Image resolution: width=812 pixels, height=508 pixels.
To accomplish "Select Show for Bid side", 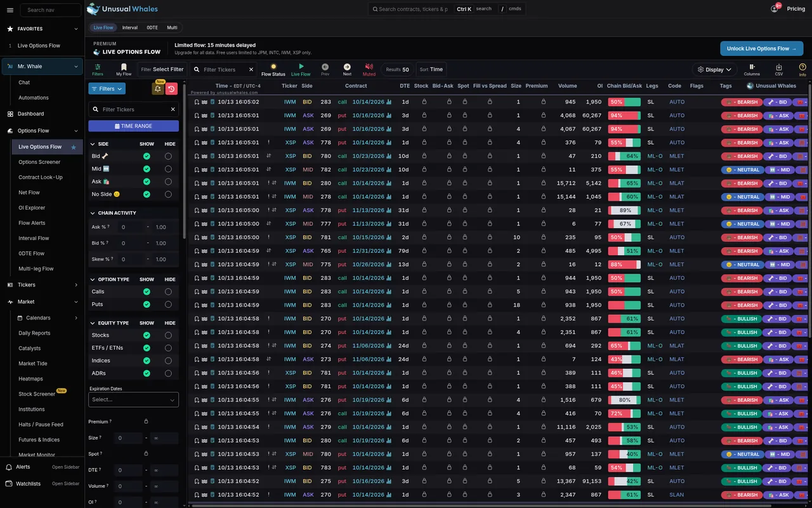I will [147, 156].
